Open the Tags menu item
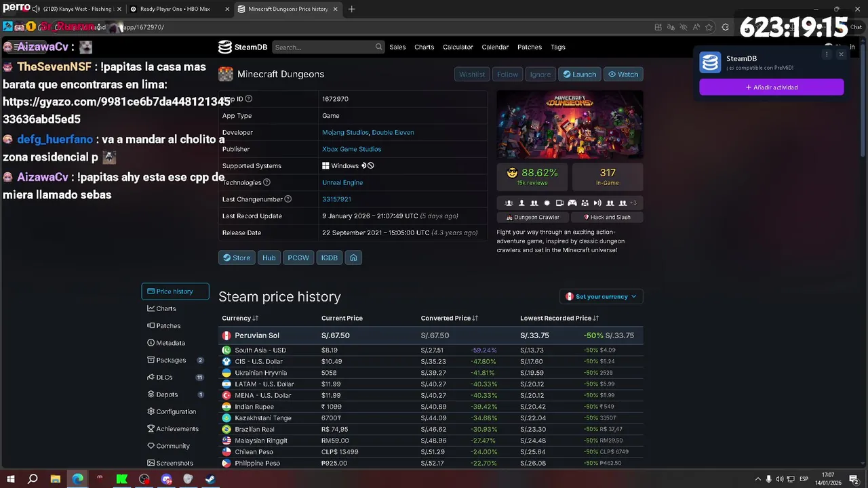The width and height of the screenshot is (868, 488). [558, 47]
